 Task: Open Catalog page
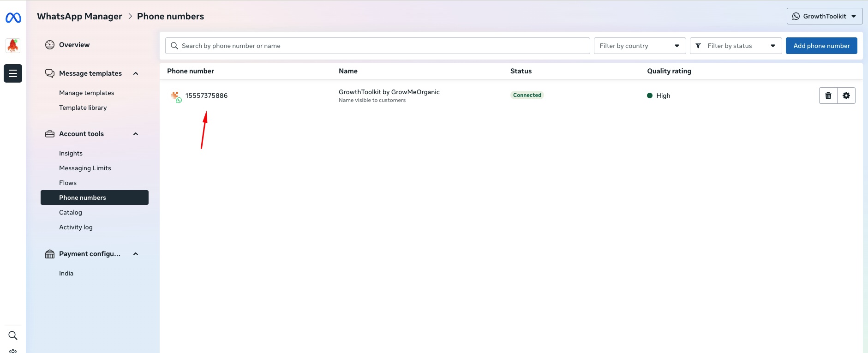point(71,212)
